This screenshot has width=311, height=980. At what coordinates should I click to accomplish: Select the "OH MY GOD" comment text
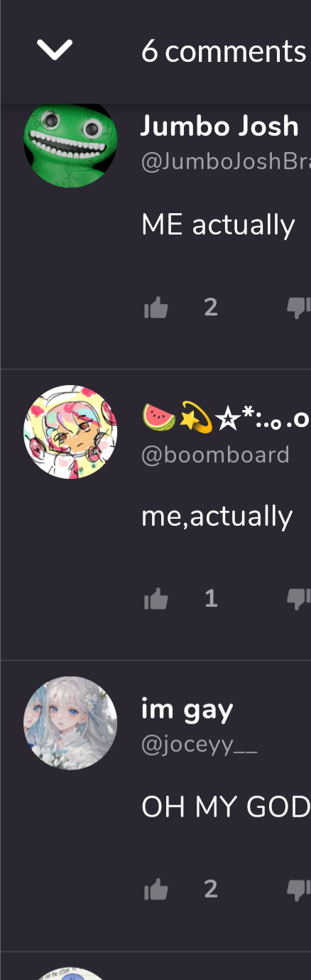pyautogui.click(x=226, y=807)
